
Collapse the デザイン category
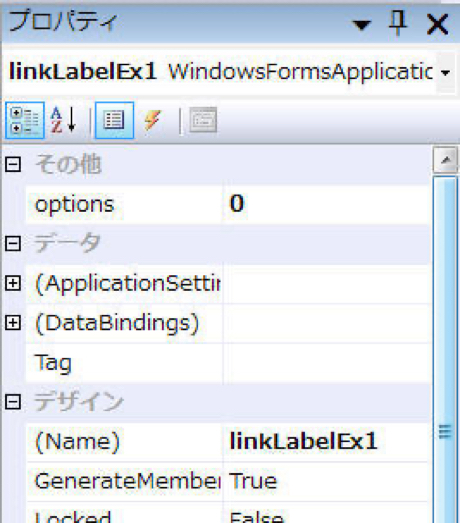coord(13,402)
